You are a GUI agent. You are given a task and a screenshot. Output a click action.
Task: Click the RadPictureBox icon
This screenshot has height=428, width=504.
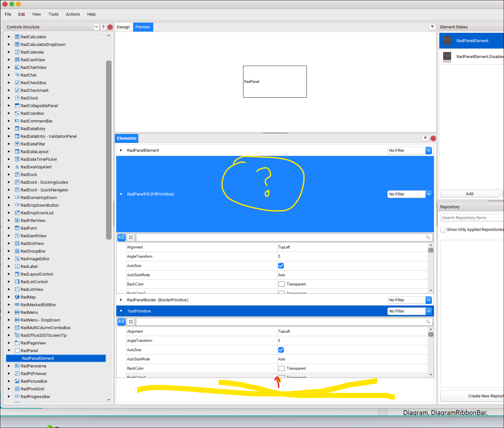coord(17,381)
